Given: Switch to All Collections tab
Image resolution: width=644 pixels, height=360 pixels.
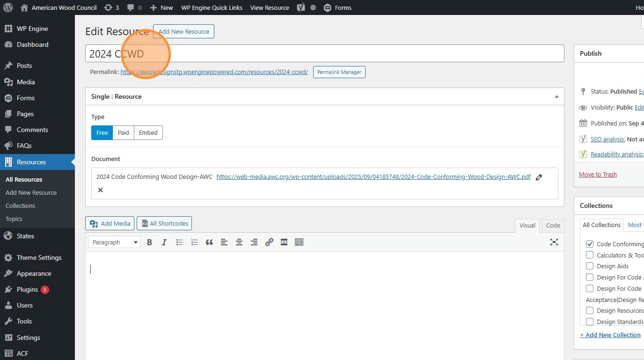Looking at the screenshot, I should (601, 225).
